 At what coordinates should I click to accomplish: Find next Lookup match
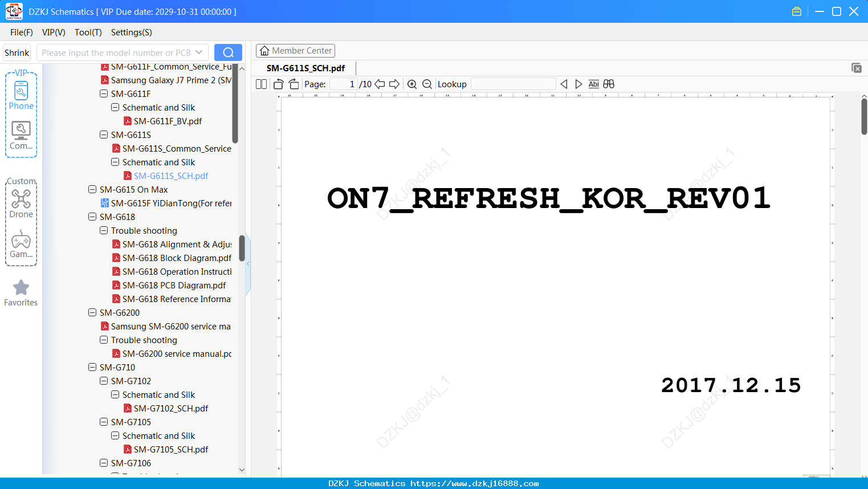click(578, 84)
